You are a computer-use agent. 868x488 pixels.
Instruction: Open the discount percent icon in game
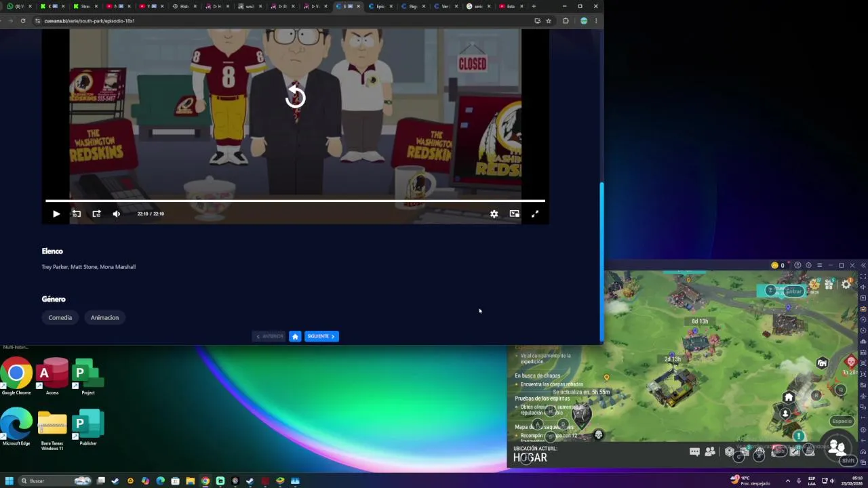(x=814, y=283)
